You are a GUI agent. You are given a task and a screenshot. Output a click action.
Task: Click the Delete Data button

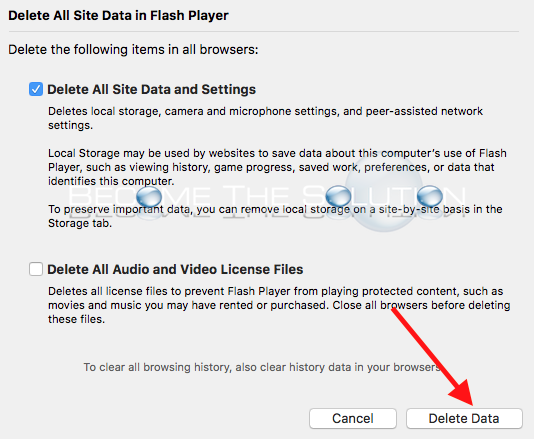464,419
